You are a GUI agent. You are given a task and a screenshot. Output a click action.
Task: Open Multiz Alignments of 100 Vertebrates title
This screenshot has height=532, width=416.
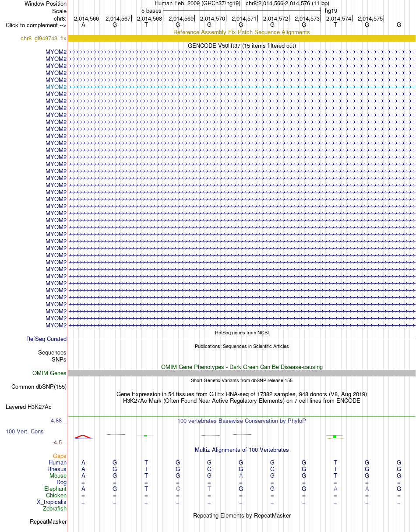(x=242, y=450)
